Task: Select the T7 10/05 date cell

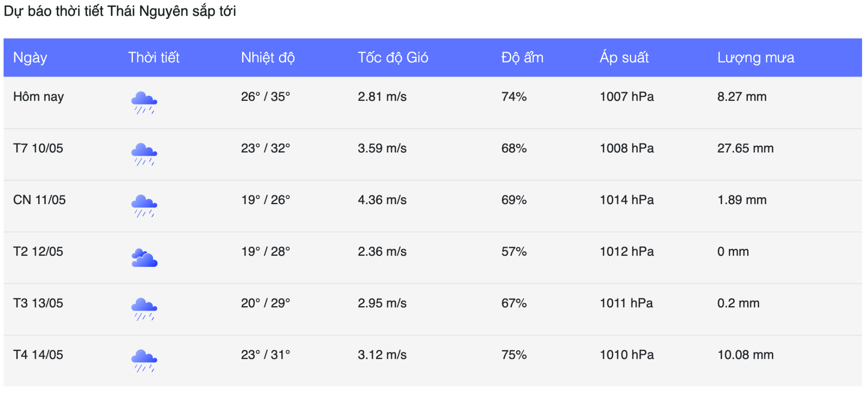Action: (x=38, y=148)
